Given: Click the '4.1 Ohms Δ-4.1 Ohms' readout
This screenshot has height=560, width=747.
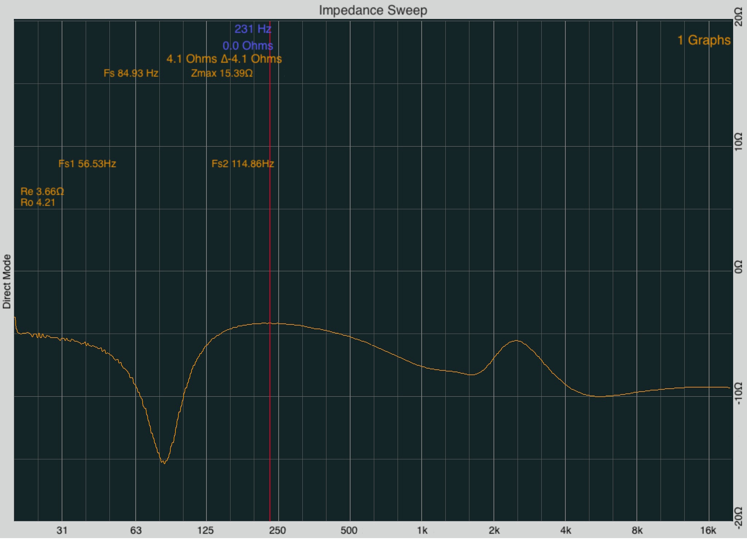Looking at the screenshot, I should click(x=224, y=59).
